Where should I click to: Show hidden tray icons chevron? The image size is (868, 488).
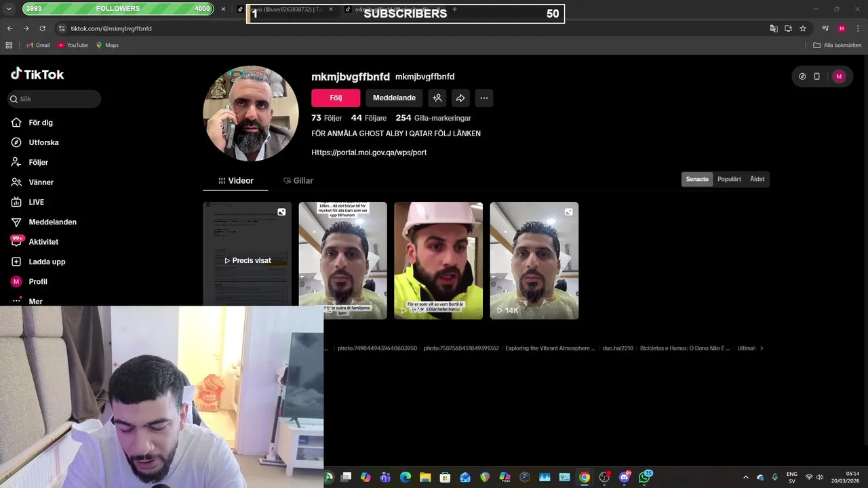(746, 477)
